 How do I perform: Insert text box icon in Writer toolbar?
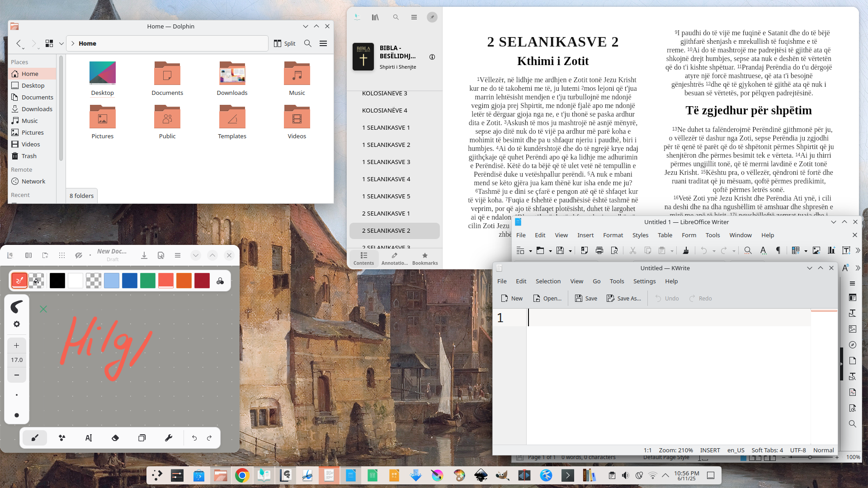point(846,250)
